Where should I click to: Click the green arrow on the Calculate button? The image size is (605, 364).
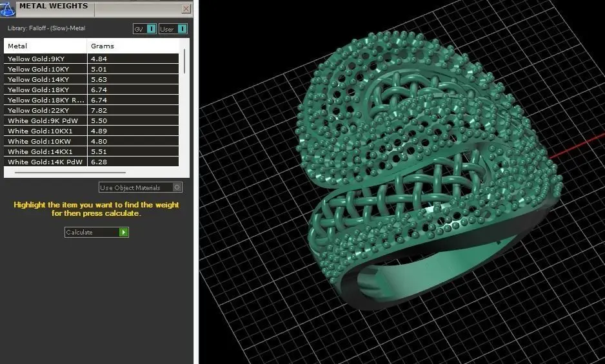coord(123,232)
